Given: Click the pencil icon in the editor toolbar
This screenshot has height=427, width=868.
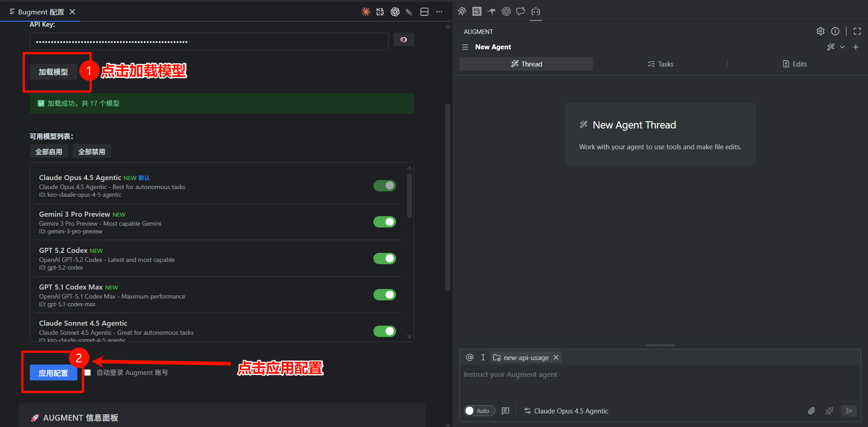Looking at the screenshot, I should point(409,12).
